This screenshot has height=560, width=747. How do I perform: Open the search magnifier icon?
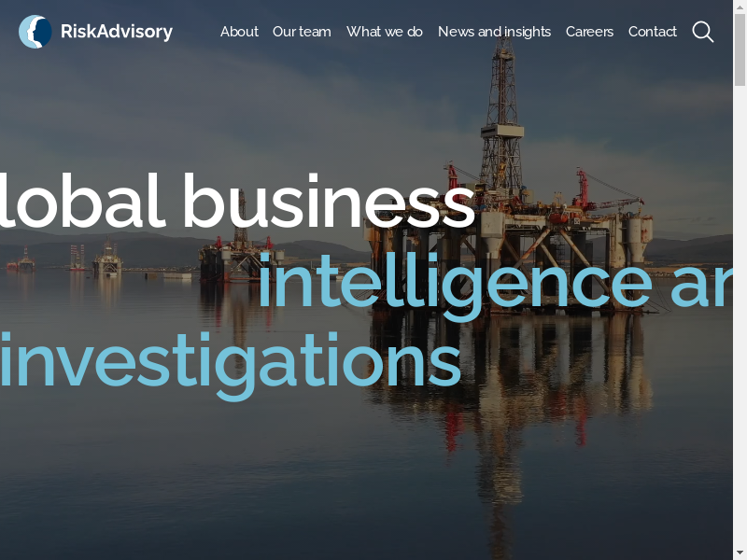point(703,32)
